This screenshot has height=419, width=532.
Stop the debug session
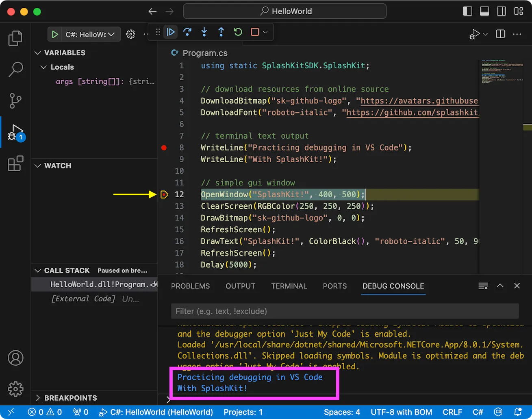click(x=255, y=32)
